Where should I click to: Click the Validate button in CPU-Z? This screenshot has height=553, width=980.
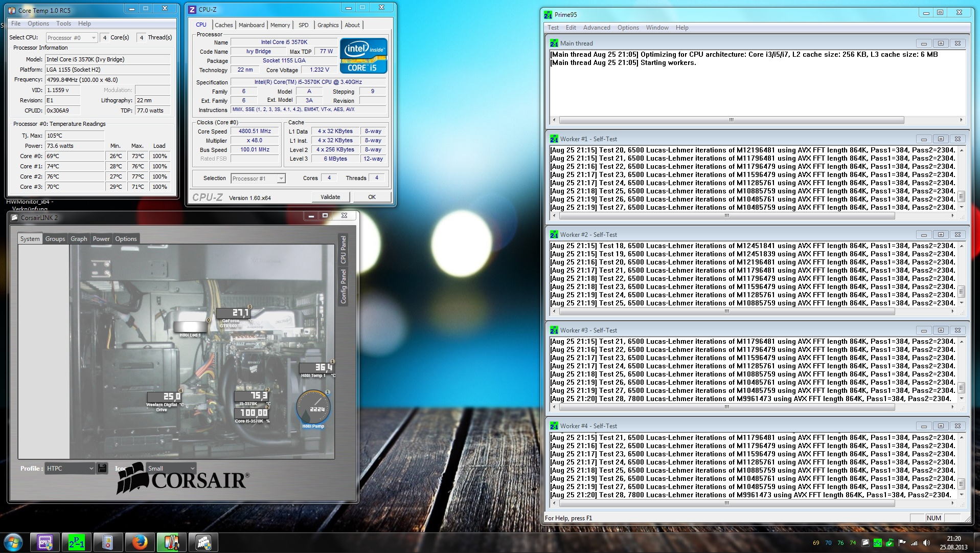[x=330, y=197]
